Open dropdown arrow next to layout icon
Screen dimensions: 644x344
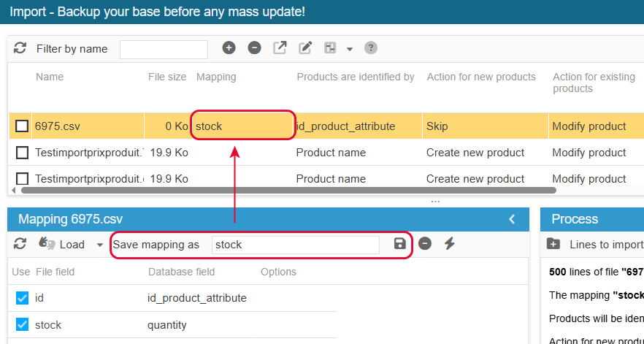[349, 49]
